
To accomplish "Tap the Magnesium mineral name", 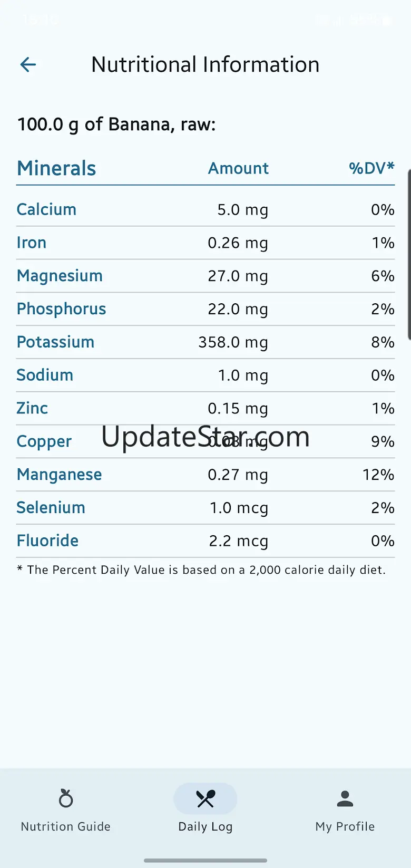I will 60,276.
